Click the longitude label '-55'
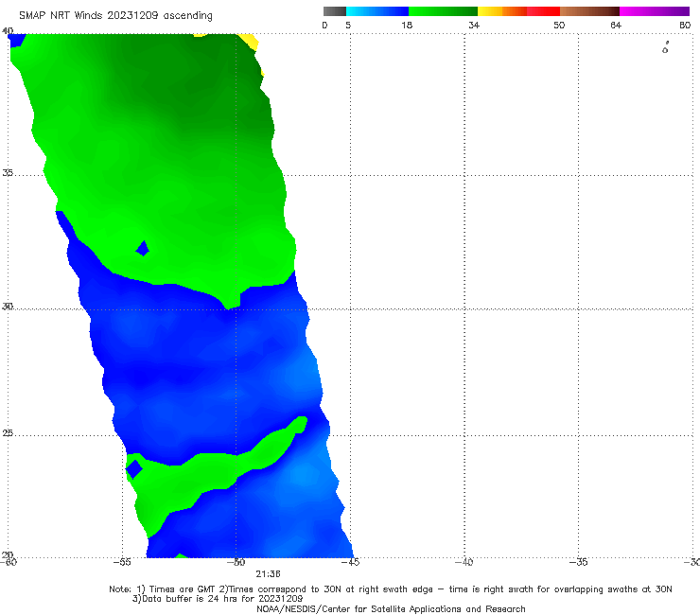The width and height of the screenshot is (700, 615). (122, 562)
